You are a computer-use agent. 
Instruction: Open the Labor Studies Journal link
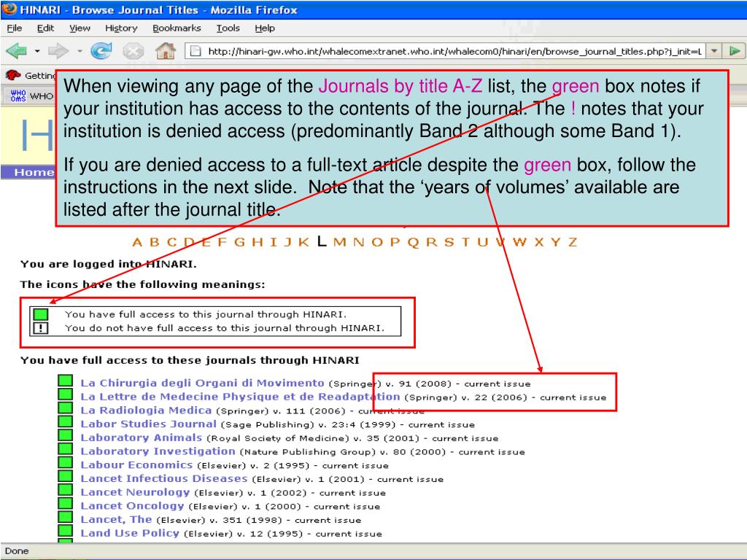149,424
